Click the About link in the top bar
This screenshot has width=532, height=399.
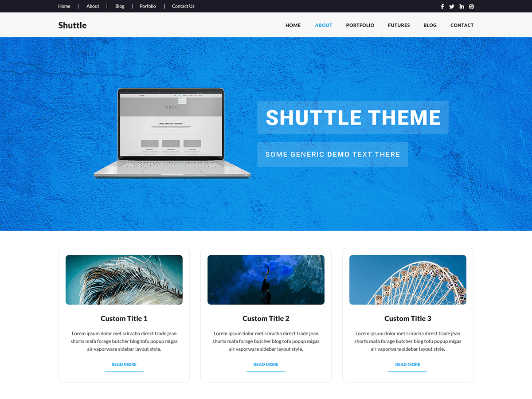coord(93,6)
